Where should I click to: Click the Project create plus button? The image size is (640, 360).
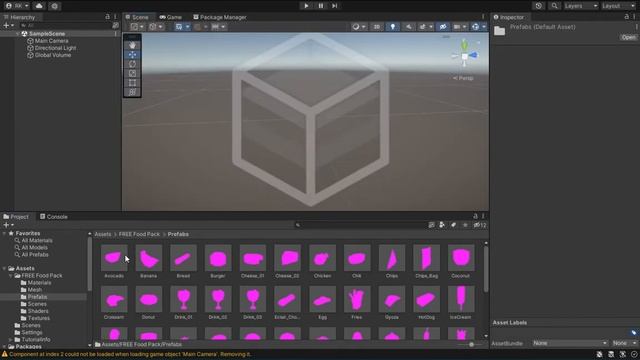point(8,225)
